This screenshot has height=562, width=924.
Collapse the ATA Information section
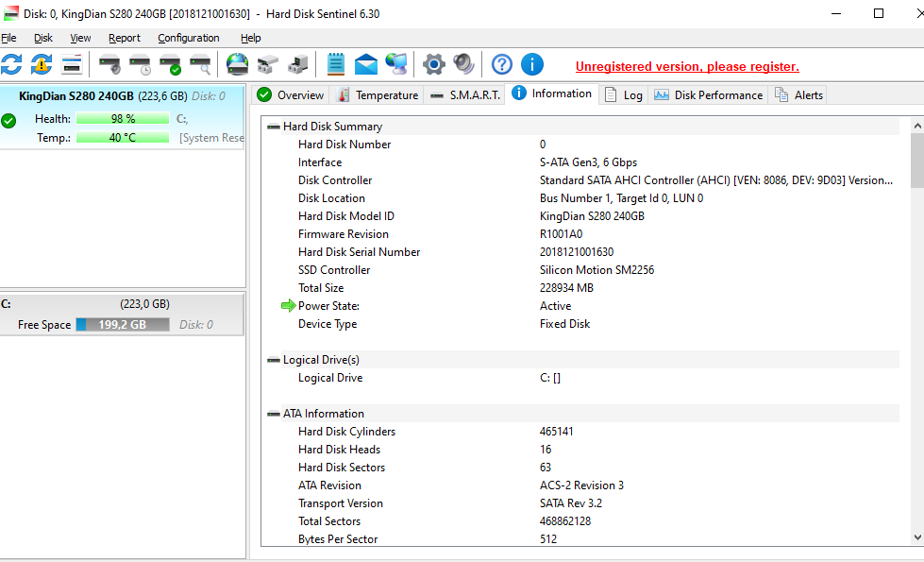point(274,414)
